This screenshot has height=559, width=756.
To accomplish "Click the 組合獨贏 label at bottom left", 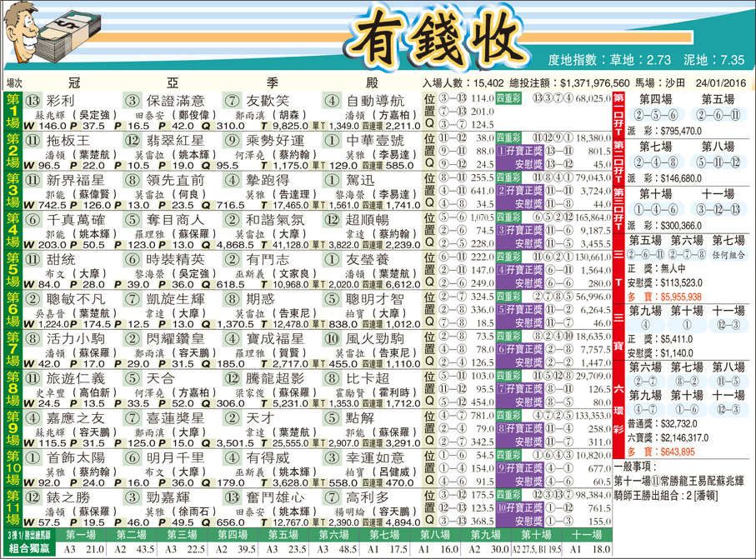I will 28,549.
